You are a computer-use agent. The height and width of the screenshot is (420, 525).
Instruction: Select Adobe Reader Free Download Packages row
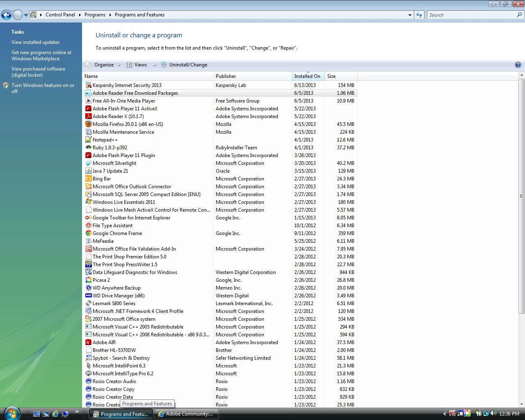tap(220, 93)
